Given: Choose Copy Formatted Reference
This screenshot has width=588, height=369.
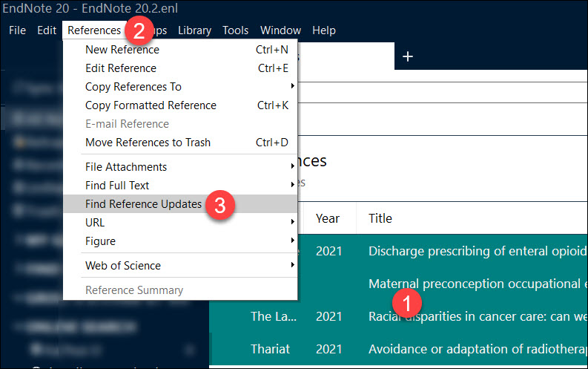Looking at the screenshot, I should coord(151,105).
